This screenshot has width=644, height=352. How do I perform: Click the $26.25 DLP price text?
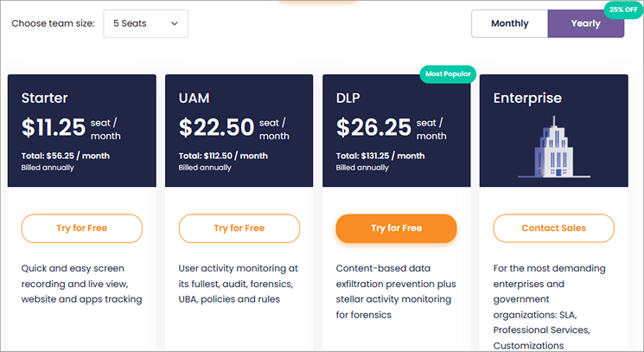point(373,128)
